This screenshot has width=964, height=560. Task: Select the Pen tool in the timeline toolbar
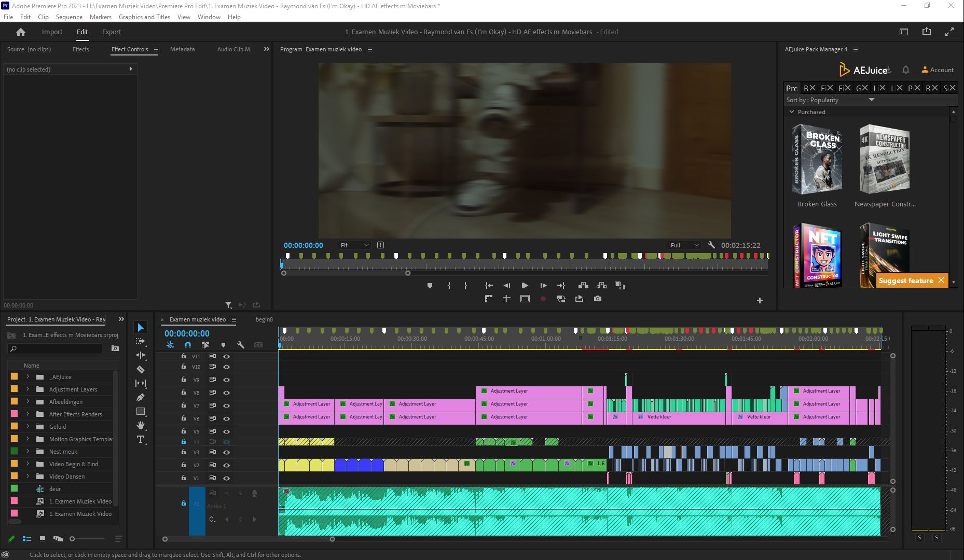click(x=140, y=397)
